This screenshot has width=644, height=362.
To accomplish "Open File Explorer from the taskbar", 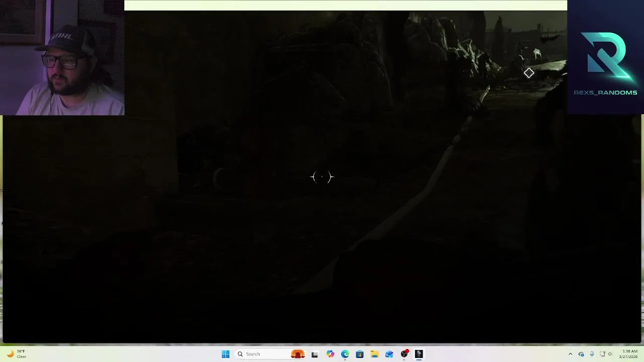I will coord(374,354).
